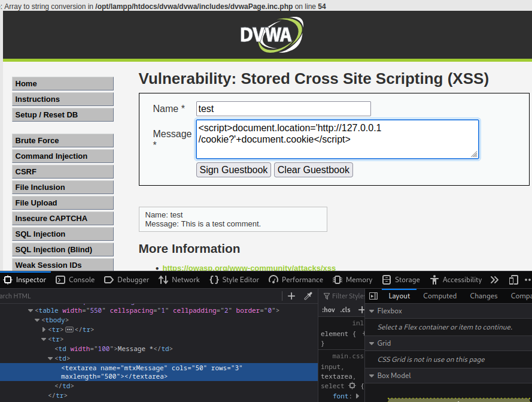Collapse the Flexbox section
This screenshot has height=402, width=532.
[372, 311]
